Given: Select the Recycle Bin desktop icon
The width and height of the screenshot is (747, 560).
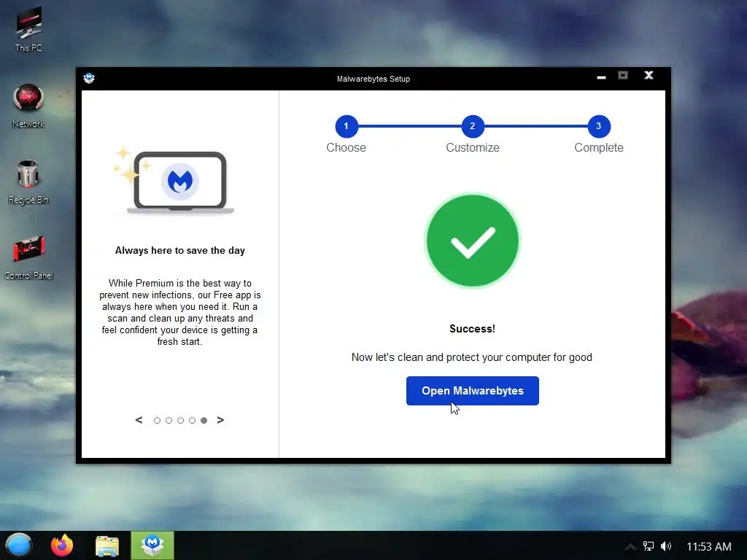Looking at the screenshot, I should pyautogui.click(x=28, y=182).
